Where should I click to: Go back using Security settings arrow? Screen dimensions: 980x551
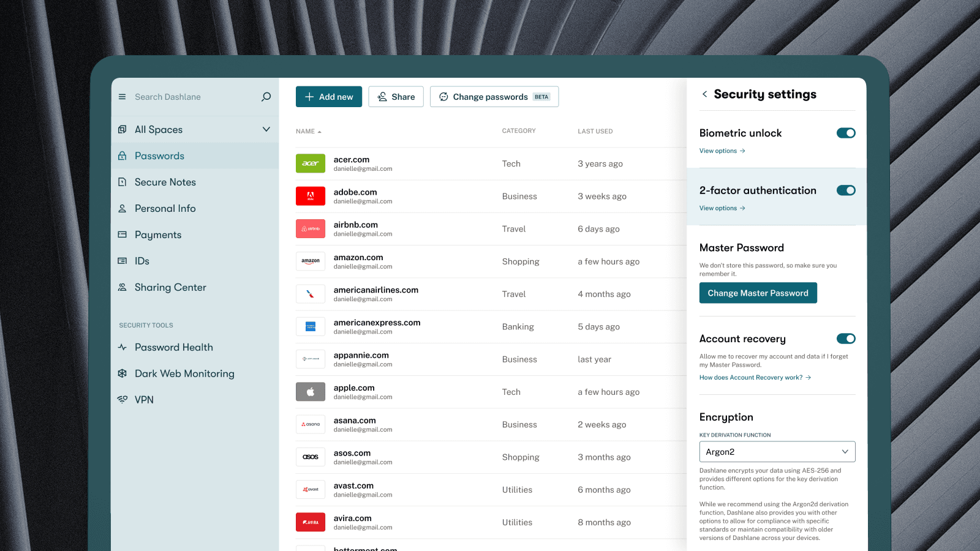pyautogui.click(x=704, y=94)
